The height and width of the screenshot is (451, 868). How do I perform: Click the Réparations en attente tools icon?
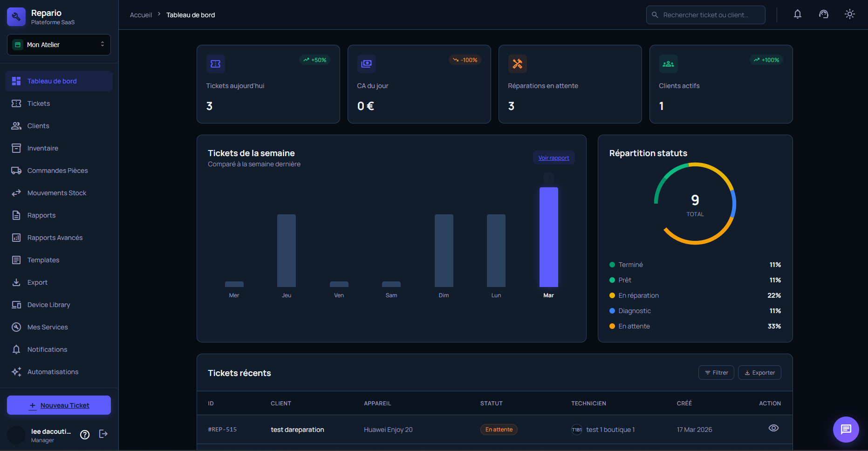(x=517, y=64)
